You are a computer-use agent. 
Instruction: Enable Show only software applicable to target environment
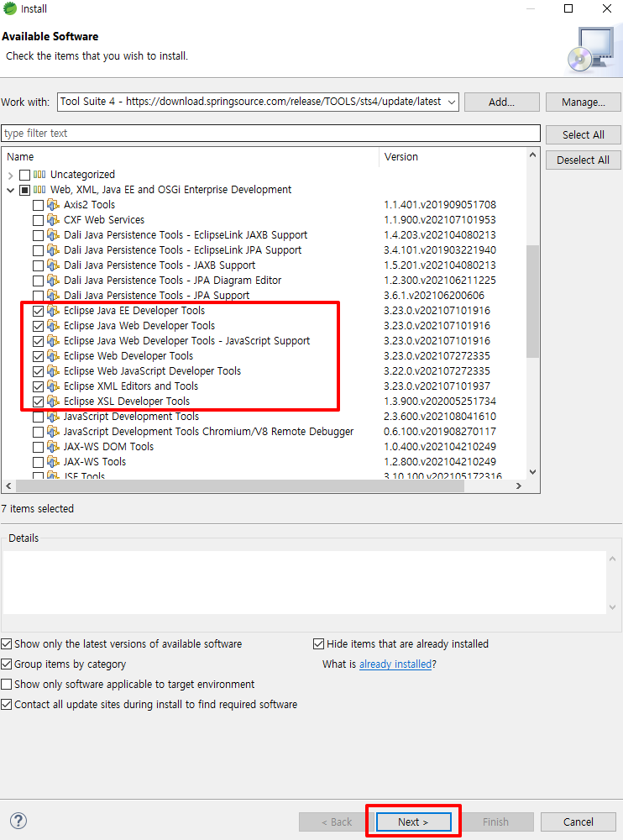(7, 684)
